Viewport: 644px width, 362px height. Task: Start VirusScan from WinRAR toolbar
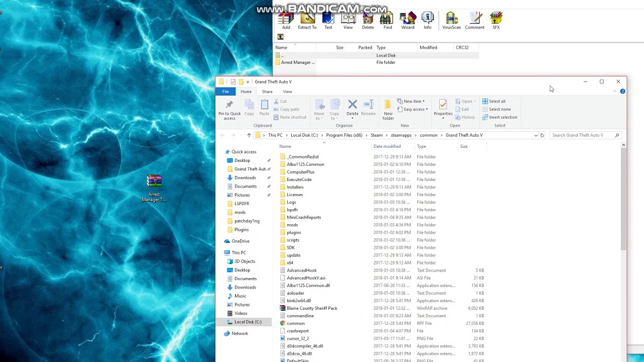tap(451, 21)
